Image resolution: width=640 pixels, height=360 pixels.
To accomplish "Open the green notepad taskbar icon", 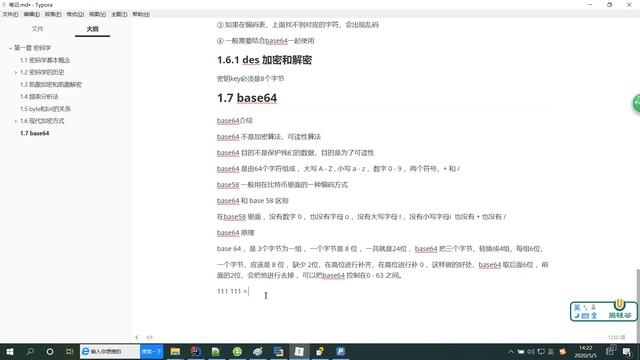I will point(216,351).
